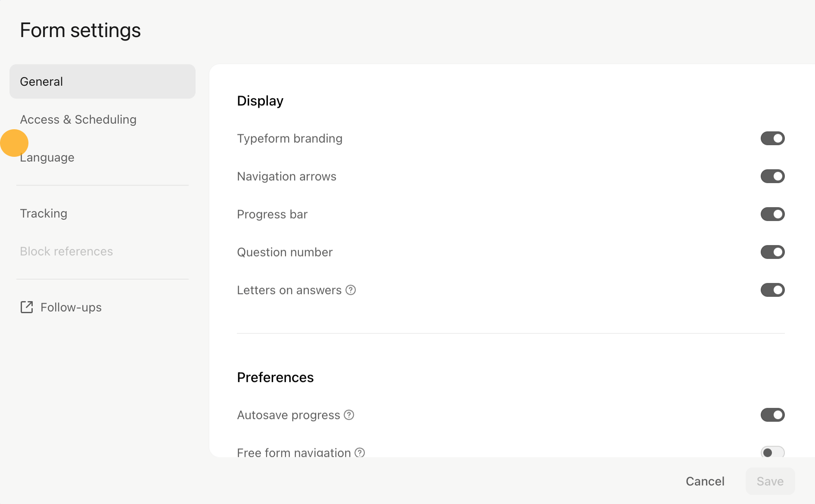This screenshot has width=815, height=504.
Task: Return to the General settings section
Action: pyautogui.click(x=41, y=81)
